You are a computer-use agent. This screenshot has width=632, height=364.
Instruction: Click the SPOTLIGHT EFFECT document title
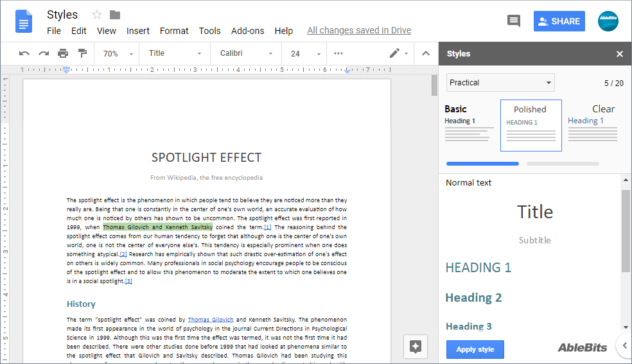click(206, 157)
